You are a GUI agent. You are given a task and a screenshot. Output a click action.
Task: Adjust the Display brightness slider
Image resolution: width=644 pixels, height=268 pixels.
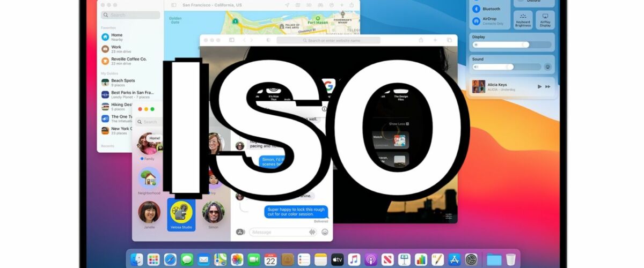tap(512, 45)
